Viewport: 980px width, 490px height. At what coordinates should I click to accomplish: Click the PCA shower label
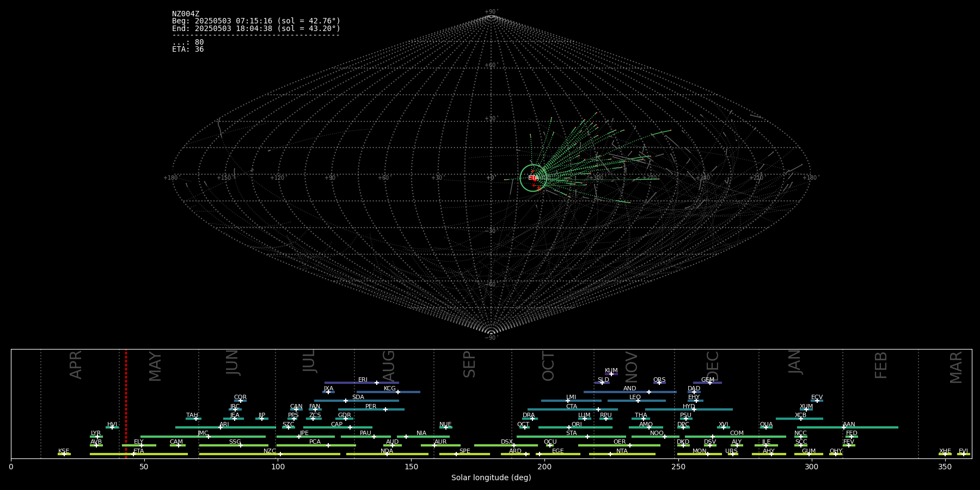(315, 442)
